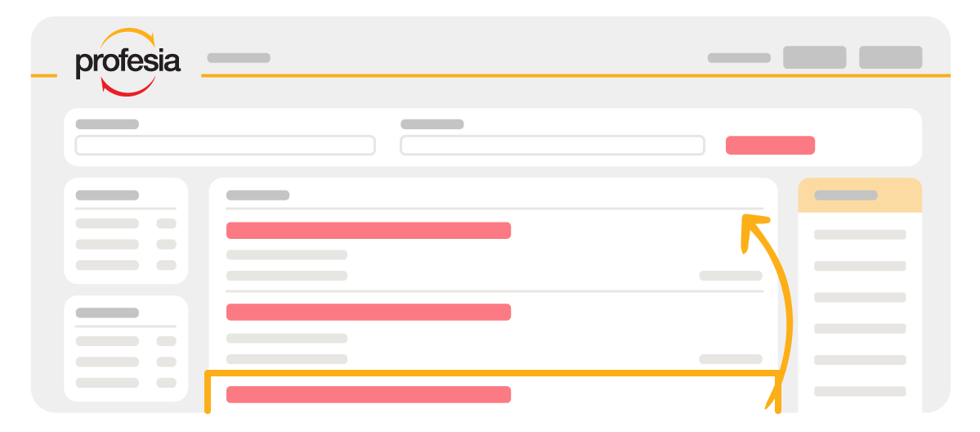The width and height of the screenshot is (980, 432).
Task: Click the gray tag in first job listing
Action: pyautogui.click(x=731, y=276)
